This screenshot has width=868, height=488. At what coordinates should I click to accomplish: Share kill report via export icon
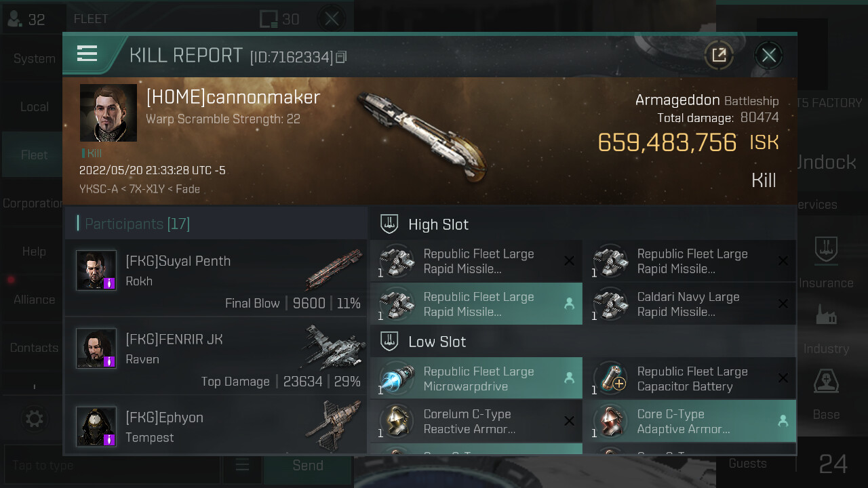coord(719,55)
